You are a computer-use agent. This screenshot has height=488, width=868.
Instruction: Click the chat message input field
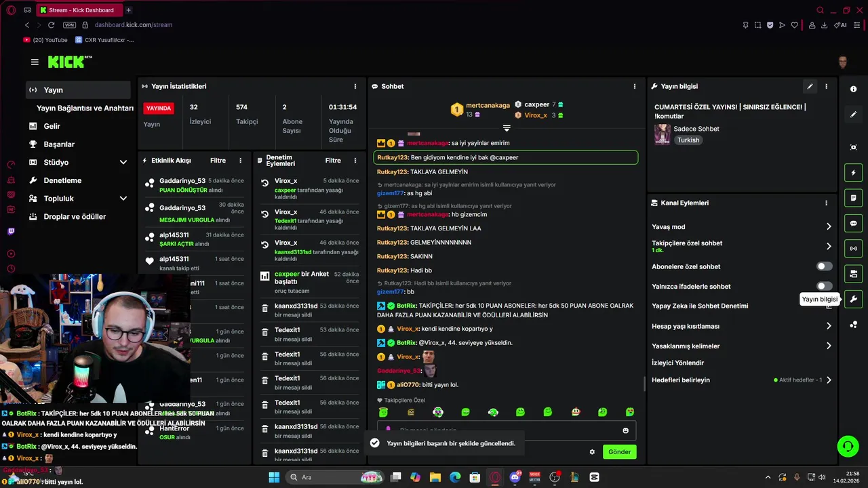click(506, 430)
